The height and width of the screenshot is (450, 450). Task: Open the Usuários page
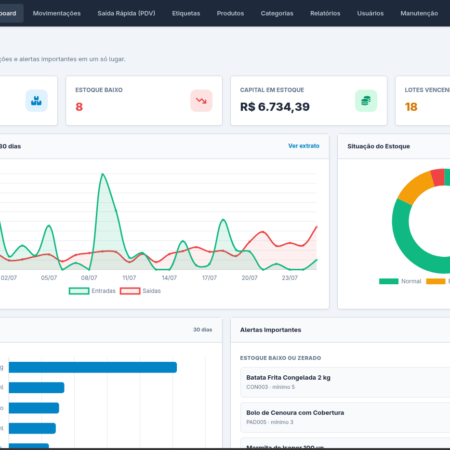tap(370, 13)
